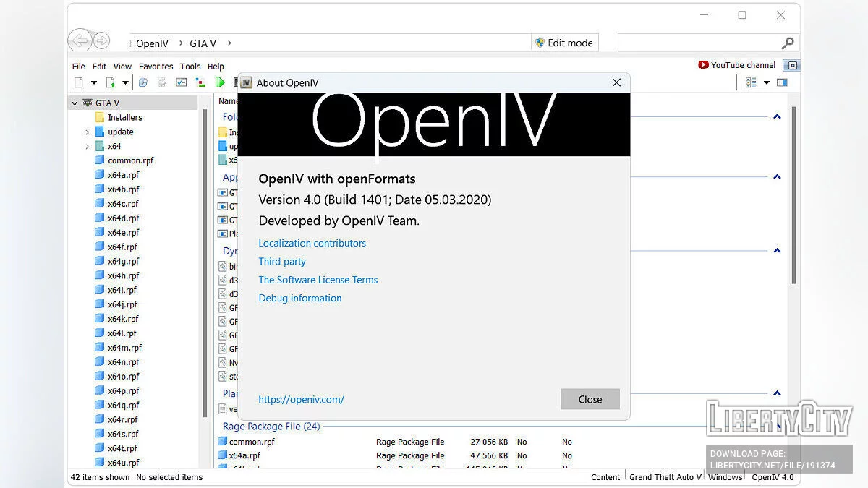Image resolution: width=868 pixels, height=488 pixels.
Task: Open The Software License Terms link
Action: (318, 280)
